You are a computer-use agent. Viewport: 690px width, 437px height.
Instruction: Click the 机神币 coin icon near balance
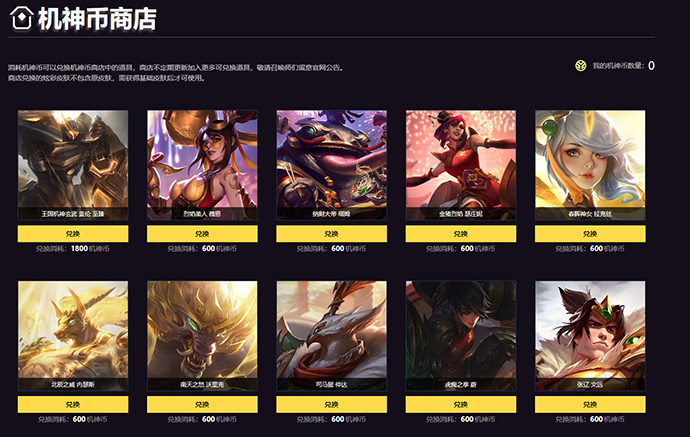pyautogui.click(x=580, y=66)
